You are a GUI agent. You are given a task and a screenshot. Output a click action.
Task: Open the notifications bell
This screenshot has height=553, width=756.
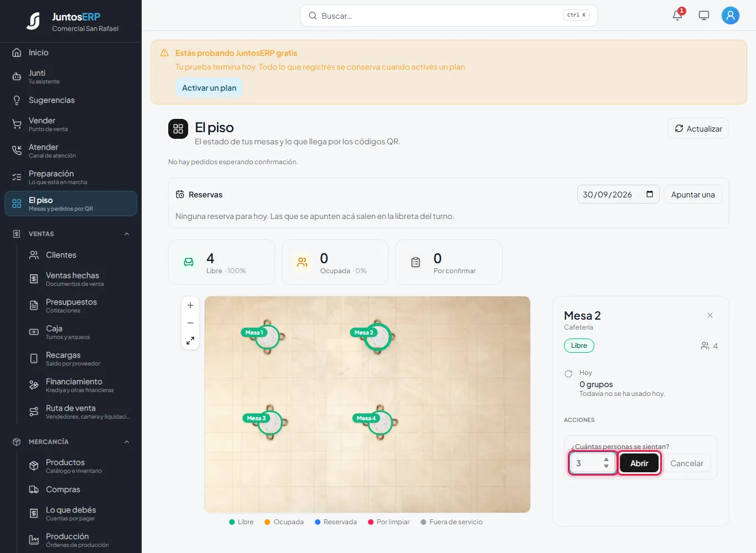677,15
